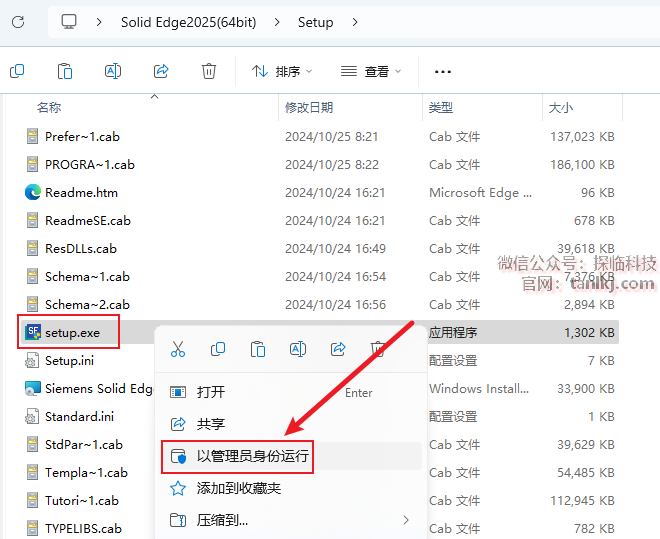Click the toolbar Copy icon
Screen dimensions: 660x539
point(17,71)
